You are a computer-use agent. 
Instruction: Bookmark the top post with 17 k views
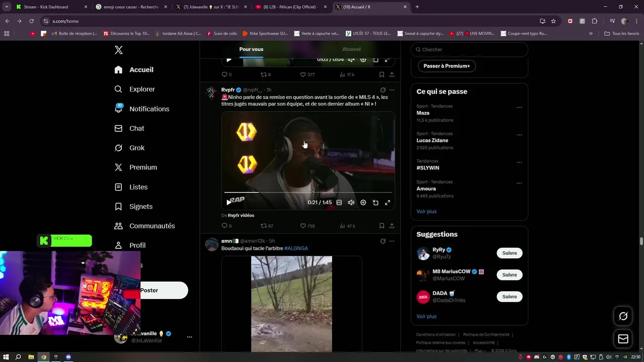(382, 74)
